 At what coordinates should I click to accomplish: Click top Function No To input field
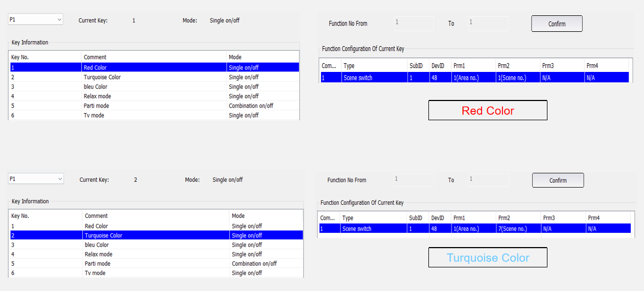pos(488,24)
